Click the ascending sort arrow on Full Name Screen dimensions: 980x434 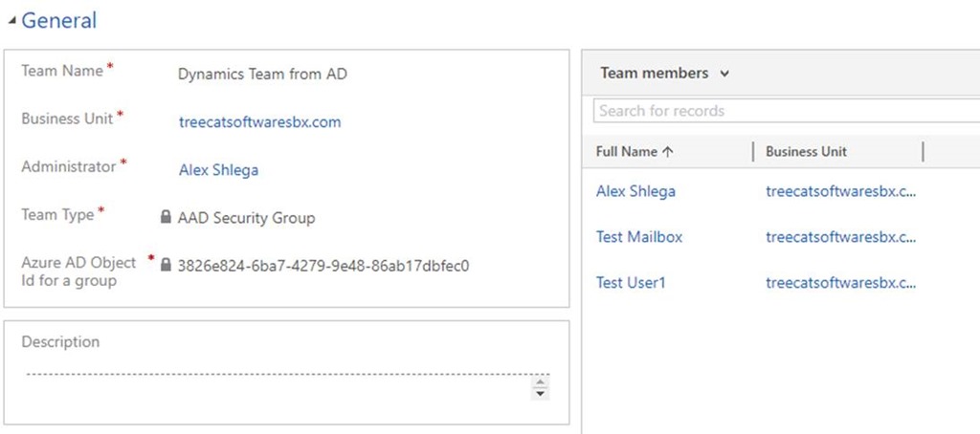coord(667,152)
